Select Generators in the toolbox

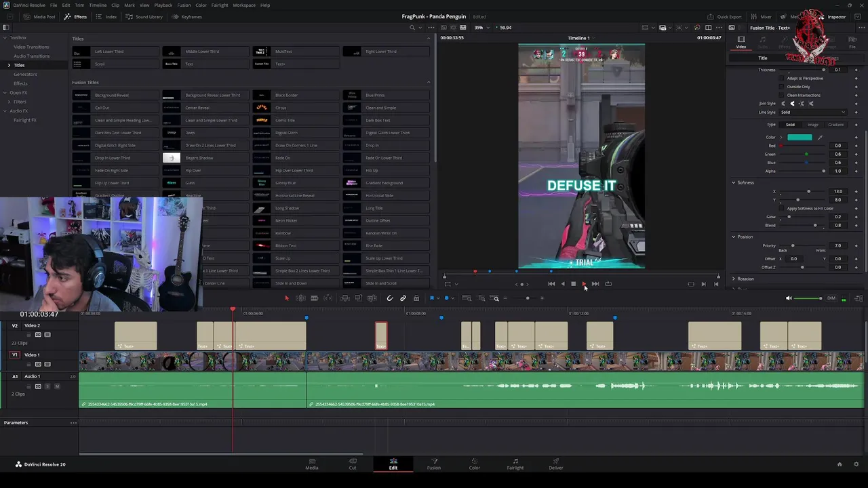(25, 74)
